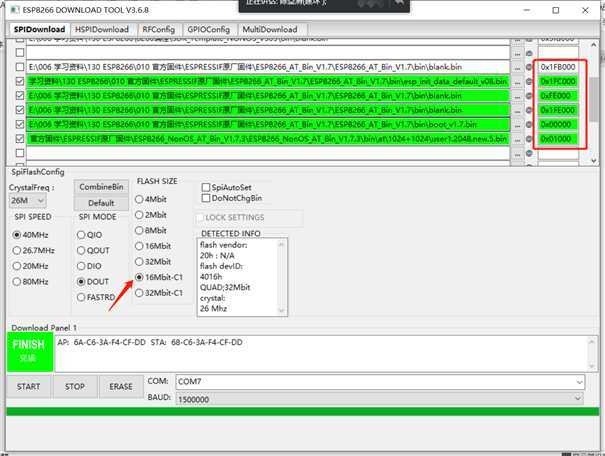
Task: Select 40MHz SPI speed
Action: click(30, 235)
